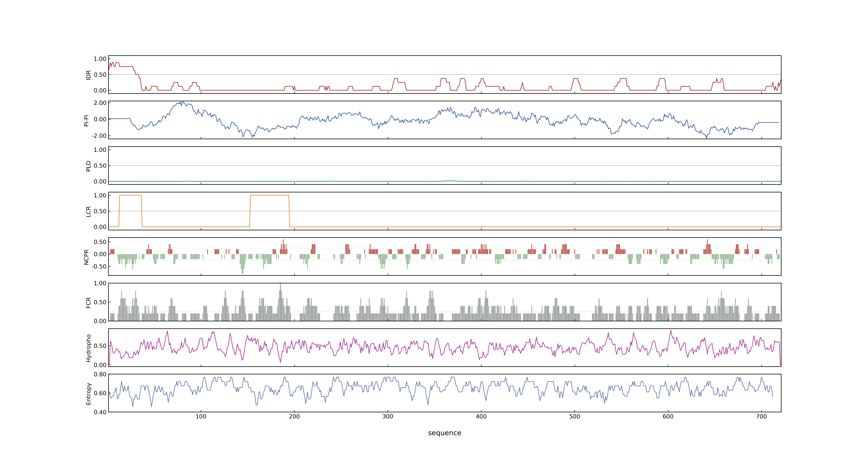Click the -2.00 tick on Pi-Pi axis
This screenshot has height=463, width=868.
[x=99, y=136]
